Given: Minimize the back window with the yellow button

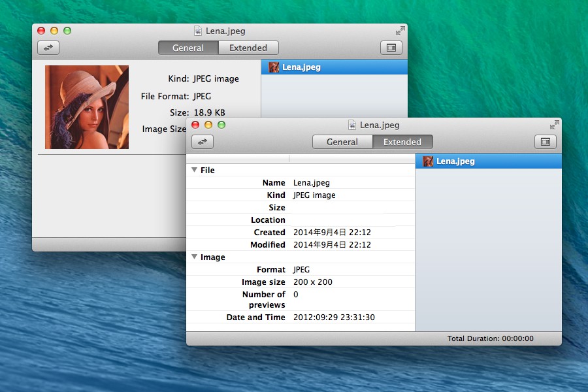Looking at the screenshot, I should click(54, 31).
